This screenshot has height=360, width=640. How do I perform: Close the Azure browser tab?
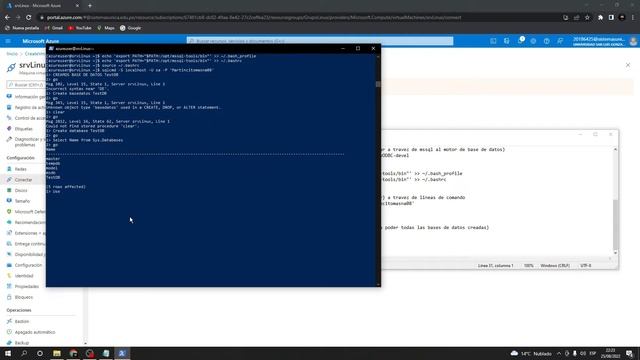point(78,6)
